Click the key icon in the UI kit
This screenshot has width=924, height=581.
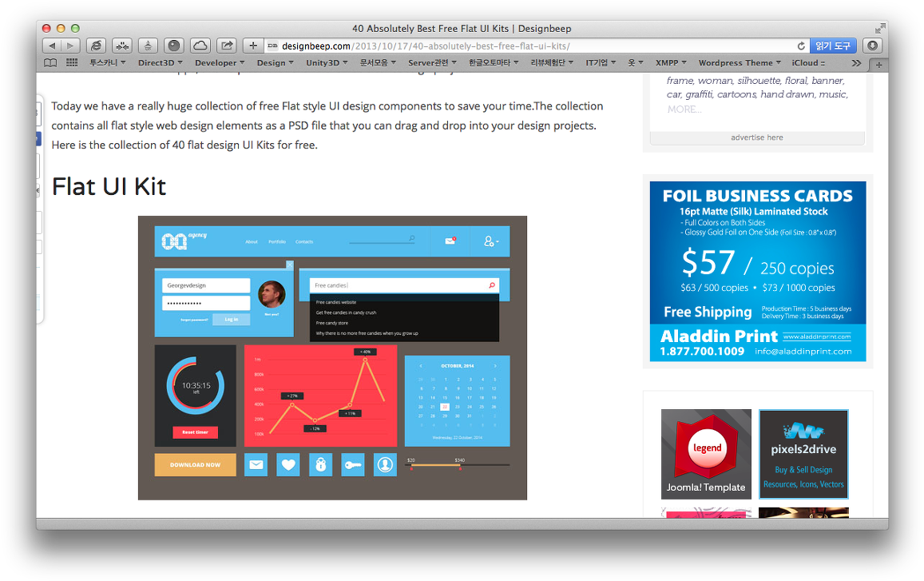352,464
